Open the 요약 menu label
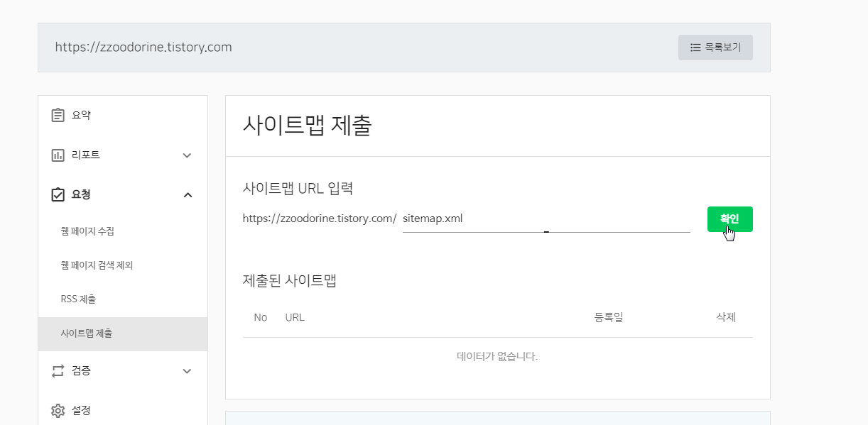Image resolution: width=868 pixels, height=425 pixels. click(81, 115)
